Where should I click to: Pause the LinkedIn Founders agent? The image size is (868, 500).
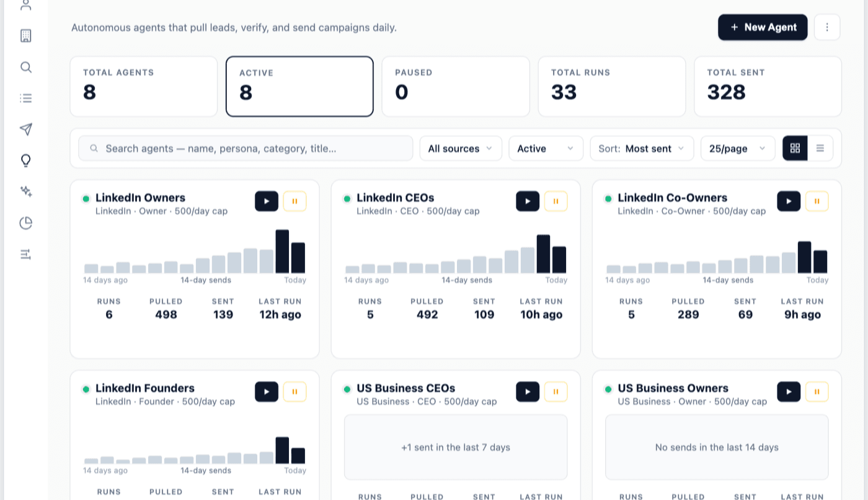tap(294, 392)
